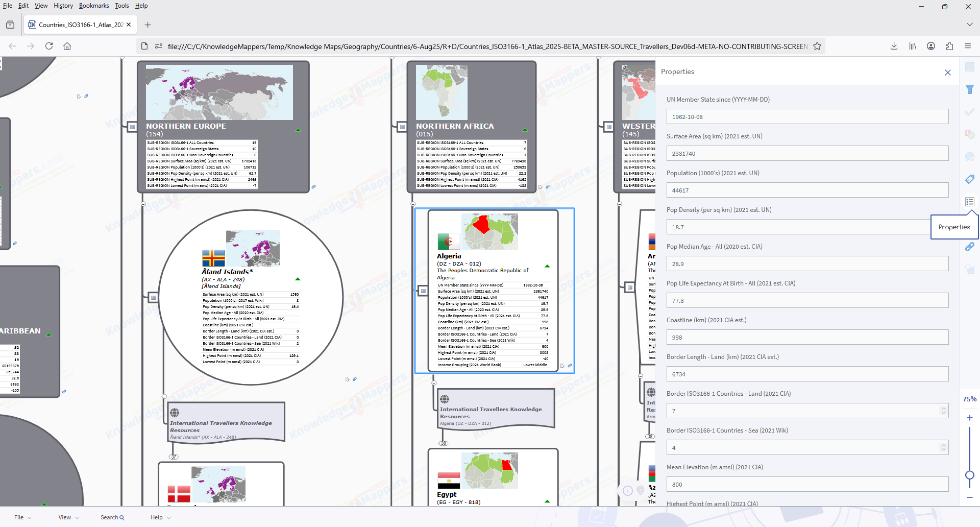This screenshot has height=527, width=980.
Task: Expand the File dropdown in bottom bar
Action: click(x=22, y=517)
